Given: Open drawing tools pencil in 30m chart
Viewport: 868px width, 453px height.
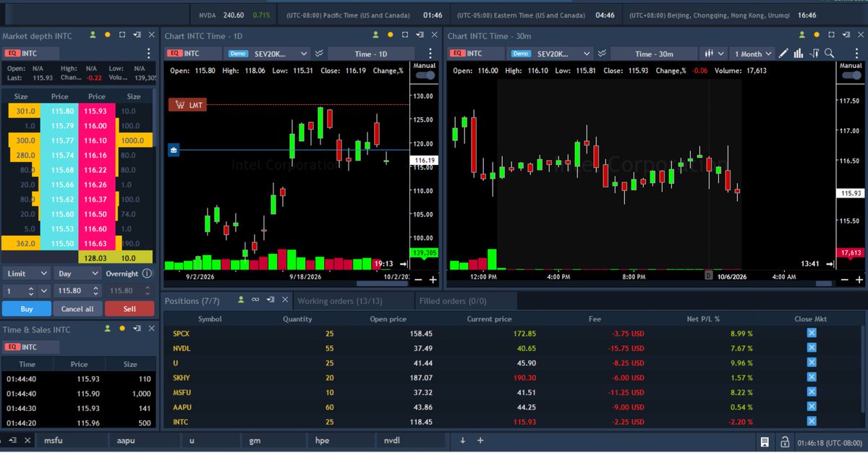Looking at the screenshot, I should (x=783, y=53).
